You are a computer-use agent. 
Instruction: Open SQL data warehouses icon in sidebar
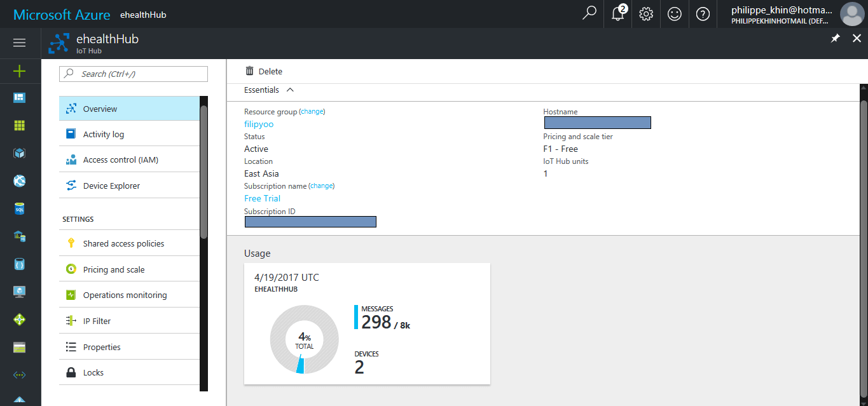[x=19, y=236]
